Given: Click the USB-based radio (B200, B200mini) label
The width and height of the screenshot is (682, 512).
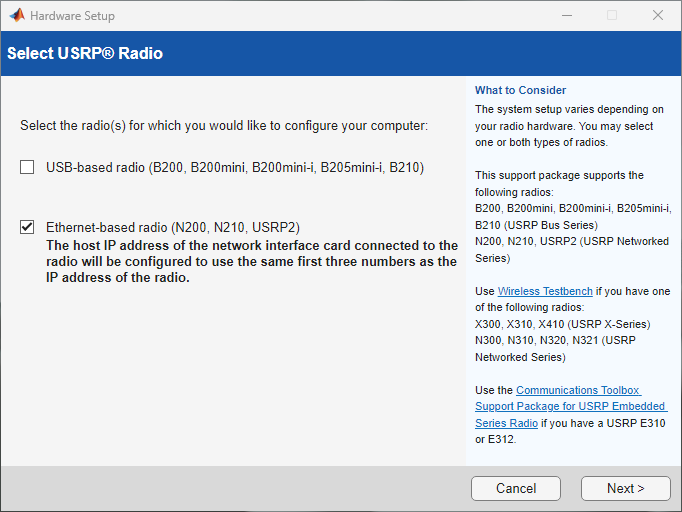Looking at the screenshot, I should click(235, 167).
